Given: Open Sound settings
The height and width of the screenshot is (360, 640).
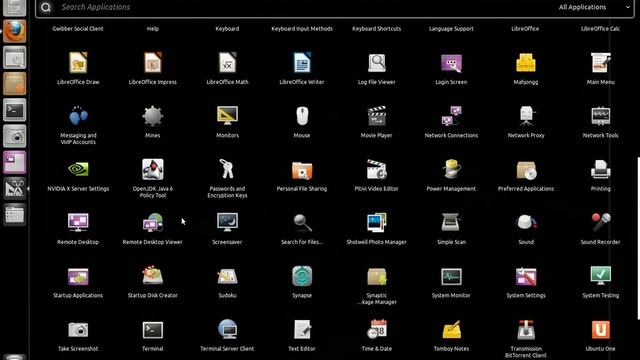Looking at the screenshot, I should pyautogui.click(x=526, y=223).
